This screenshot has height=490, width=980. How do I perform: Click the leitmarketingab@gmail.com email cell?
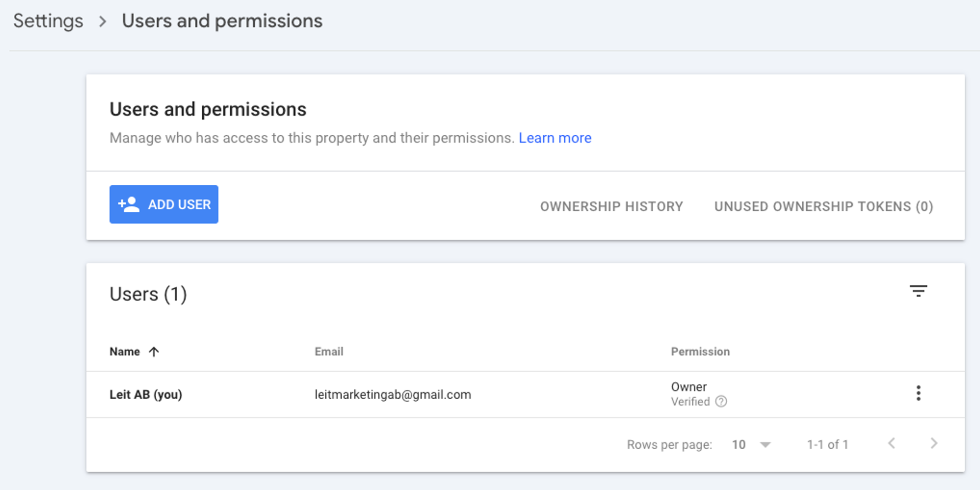(x=393, y=395)
